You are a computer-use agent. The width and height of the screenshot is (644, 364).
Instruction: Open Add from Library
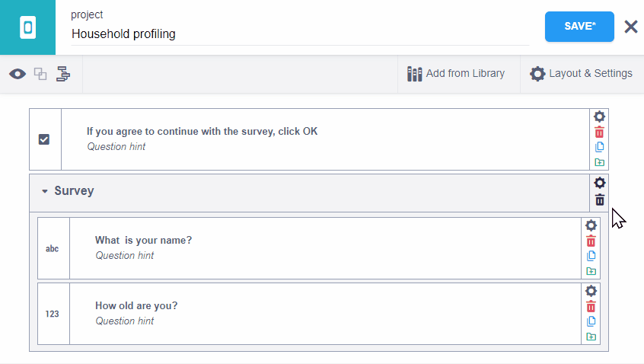click(x=456, y=74)
